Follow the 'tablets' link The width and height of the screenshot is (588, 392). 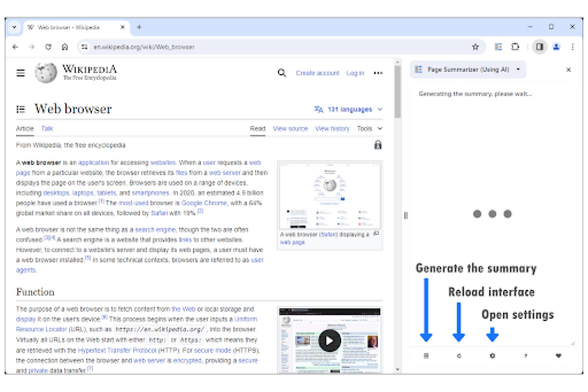pos(106,193)
